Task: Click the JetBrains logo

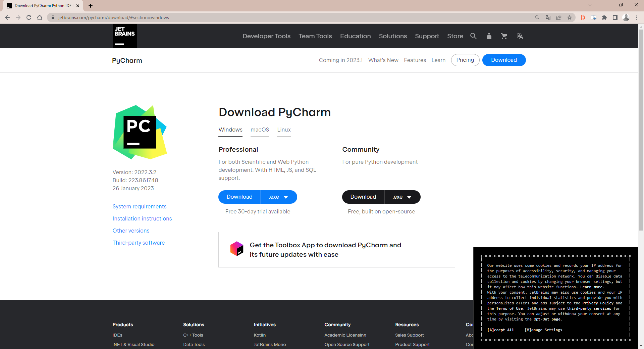Action: [124, 36]
